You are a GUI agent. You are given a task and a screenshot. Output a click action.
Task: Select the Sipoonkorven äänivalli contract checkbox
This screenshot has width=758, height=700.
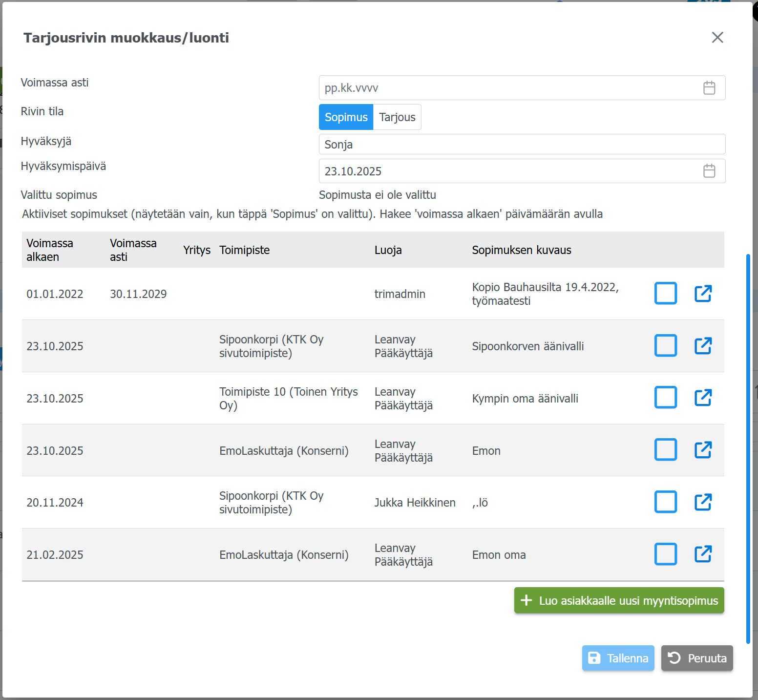coord(665,346)
